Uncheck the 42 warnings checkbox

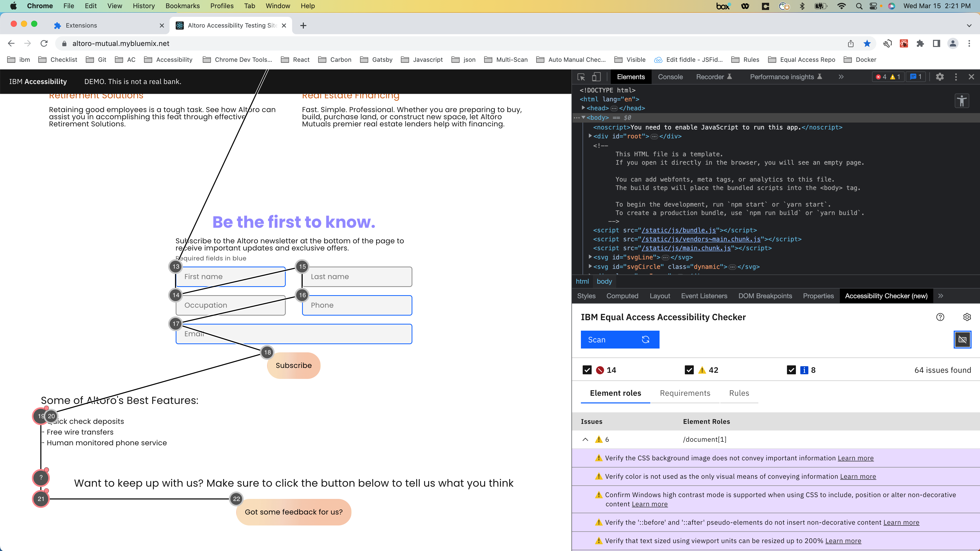pos(689,369)
